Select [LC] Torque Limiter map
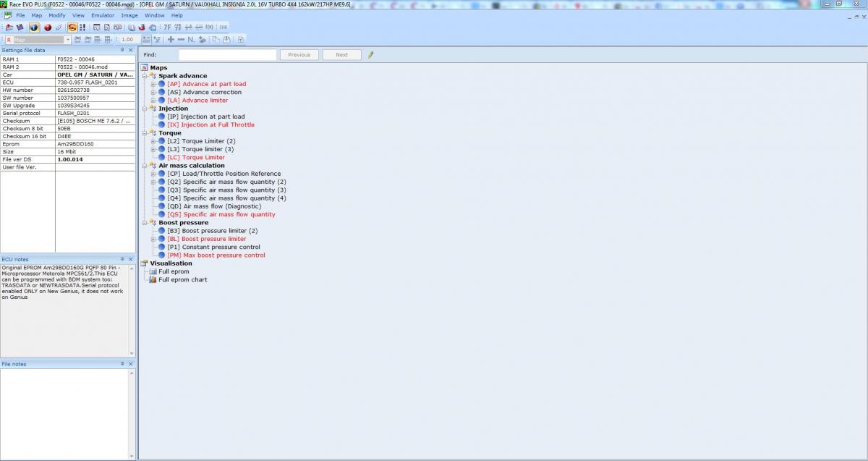Image resolution: width=868 pixels, height=461 pixels. (x=196, y=157)
